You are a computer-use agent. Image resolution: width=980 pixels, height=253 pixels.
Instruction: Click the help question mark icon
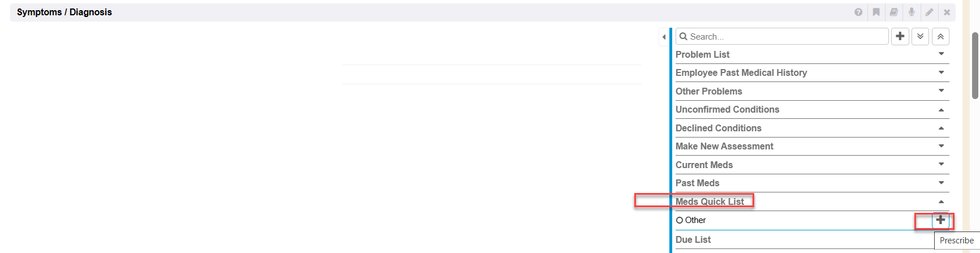858,12
